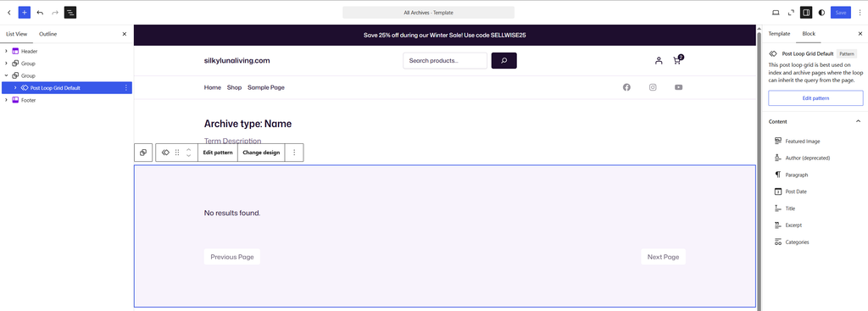Click the Archive type: Name heading
The image size is (868, 311).
pos(248,124)
